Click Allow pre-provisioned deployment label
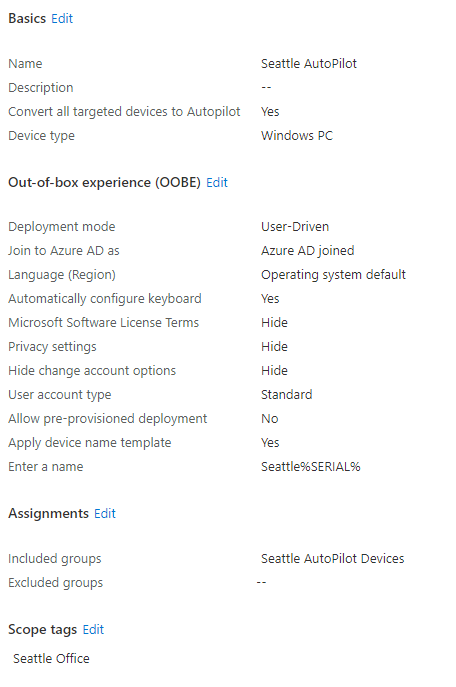456x687 pixels. (x=107, y=418)
